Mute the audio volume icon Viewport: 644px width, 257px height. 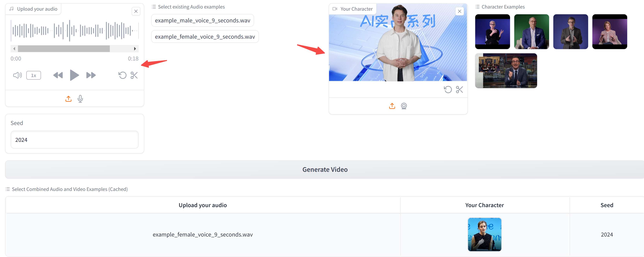tap(17, 75)
